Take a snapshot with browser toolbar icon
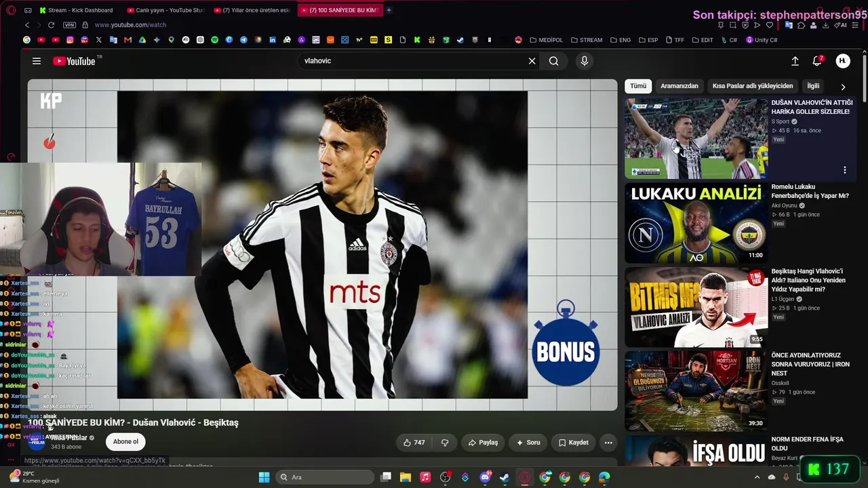This screenshot has height=488, width=868. [733, 25]
